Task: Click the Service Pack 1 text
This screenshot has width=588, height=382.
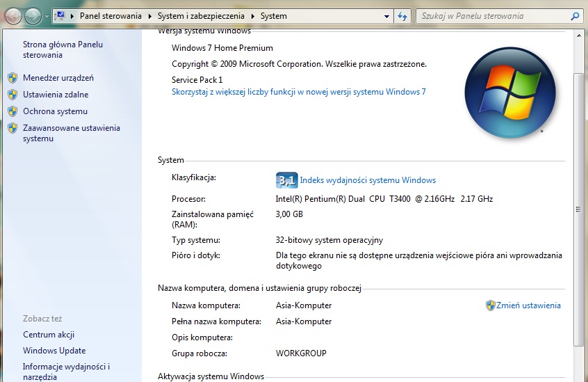Action: coord(197,80)
